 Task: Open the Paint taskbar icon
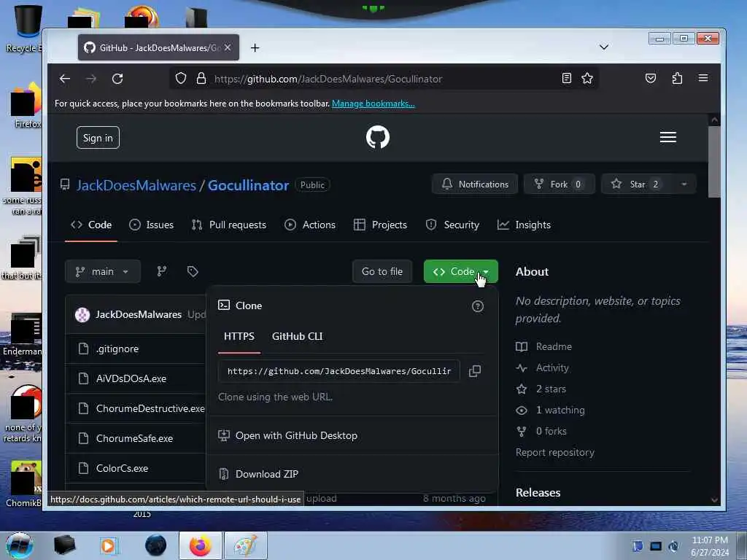246,545
